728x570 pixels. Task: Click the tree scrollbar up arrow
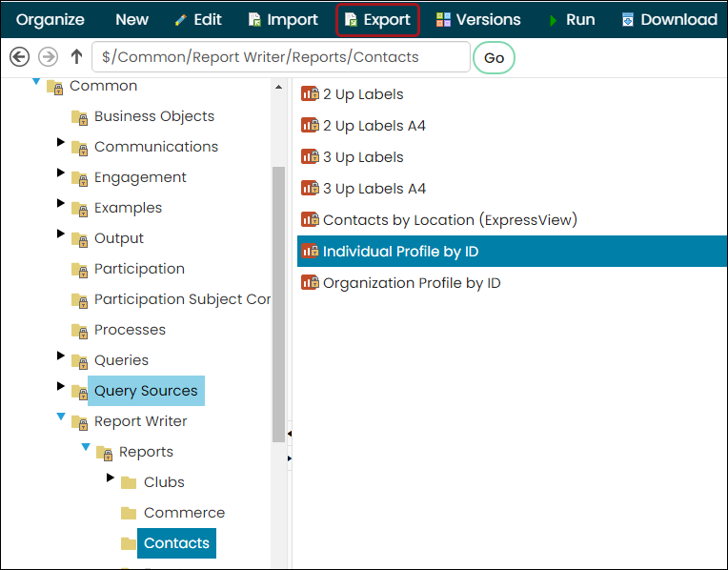tap(278, 87)
